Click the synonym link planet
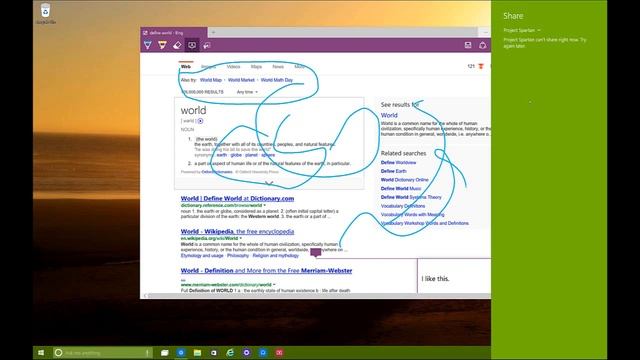This screenshot has width=640, height=360. coord(251,155)
